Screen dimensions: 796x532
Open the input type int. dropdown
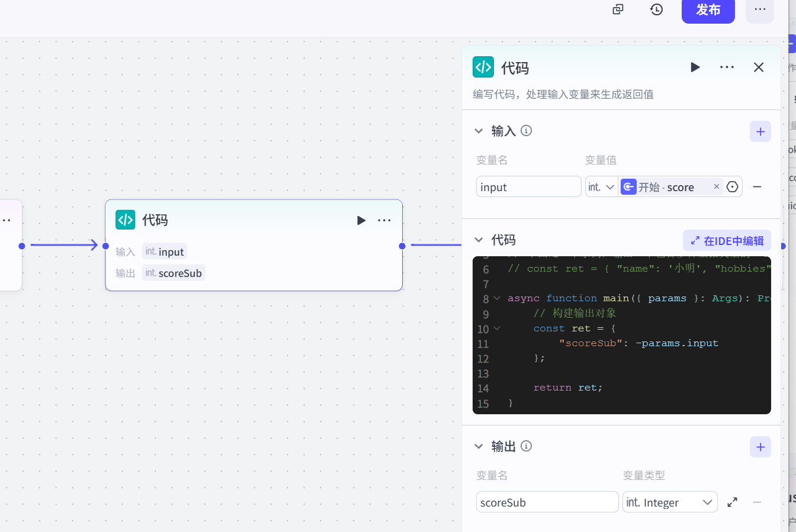click(601, 187)
